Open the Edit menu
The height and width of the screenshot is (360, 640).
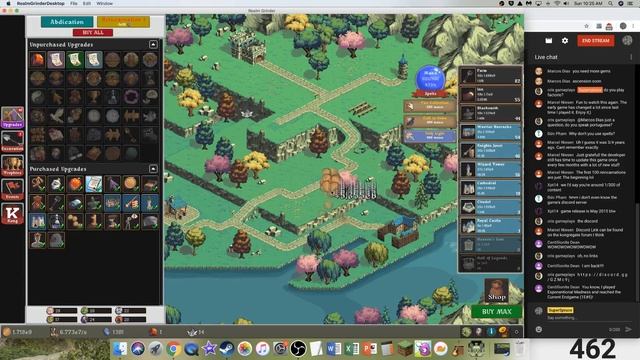click(x=87, y=3)
